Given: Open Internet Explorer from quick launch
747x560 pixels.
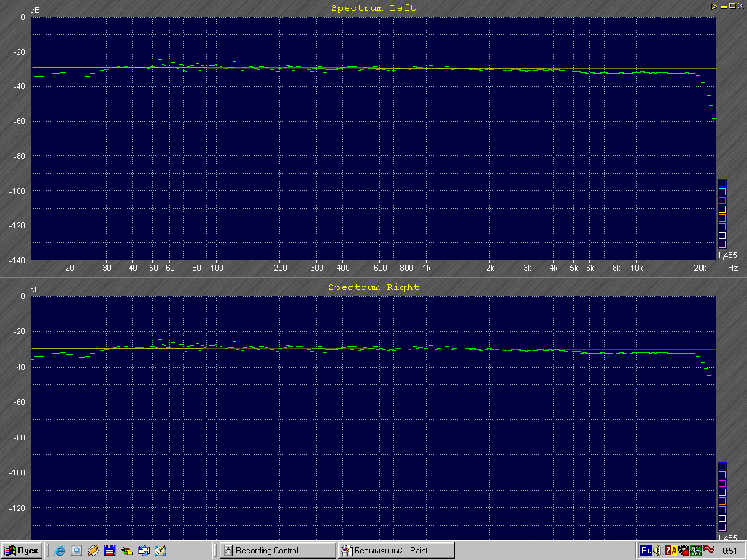Looking at the screenshot, I should point(59,551).
